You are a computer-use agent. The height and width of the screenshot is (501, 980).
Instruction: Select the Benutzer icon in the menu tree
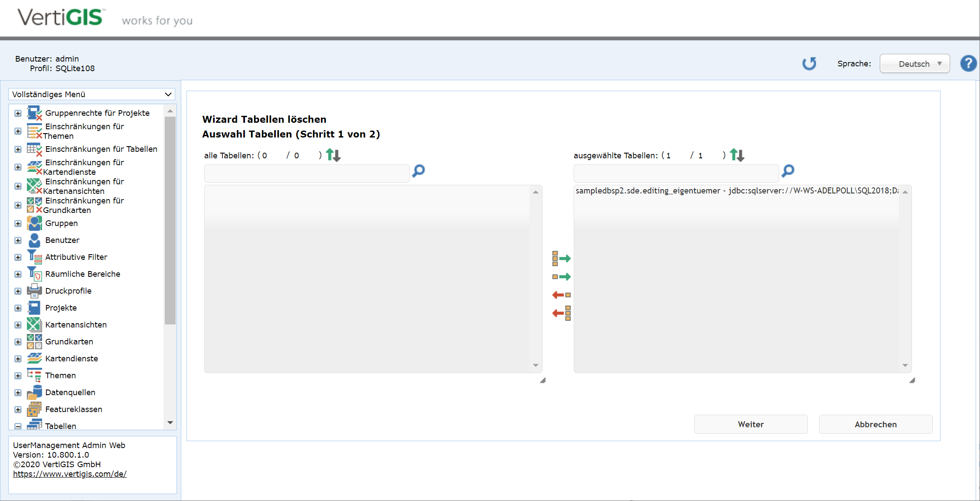pyautogui.click(x=34, y=240)
